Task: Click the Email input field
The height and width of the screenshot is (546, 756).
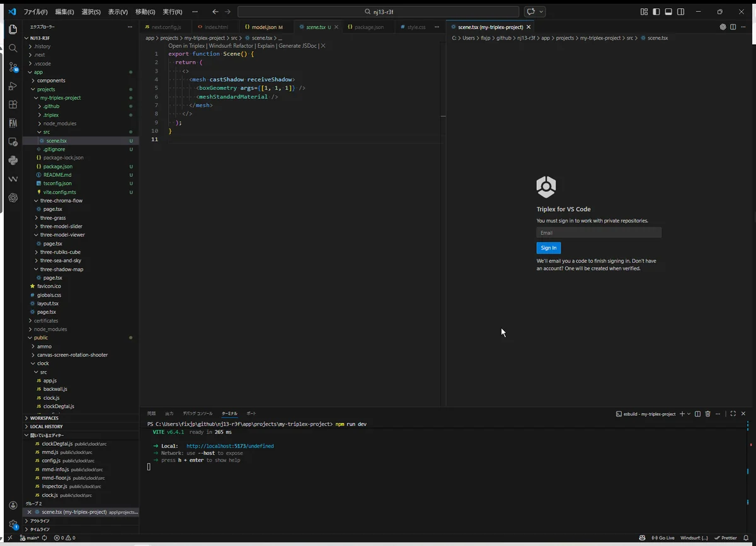Action: click(x=598, y=233)
